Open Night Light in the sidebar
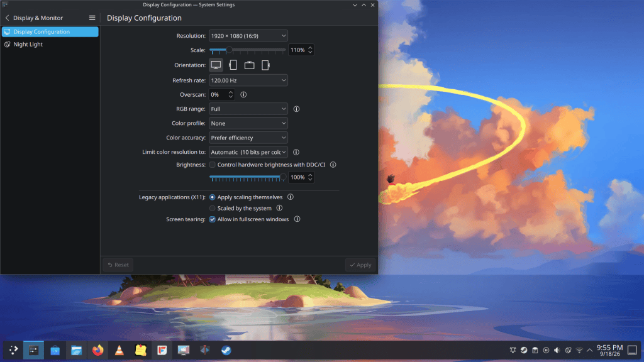The image size is (644, 362). tap(50, 45)
